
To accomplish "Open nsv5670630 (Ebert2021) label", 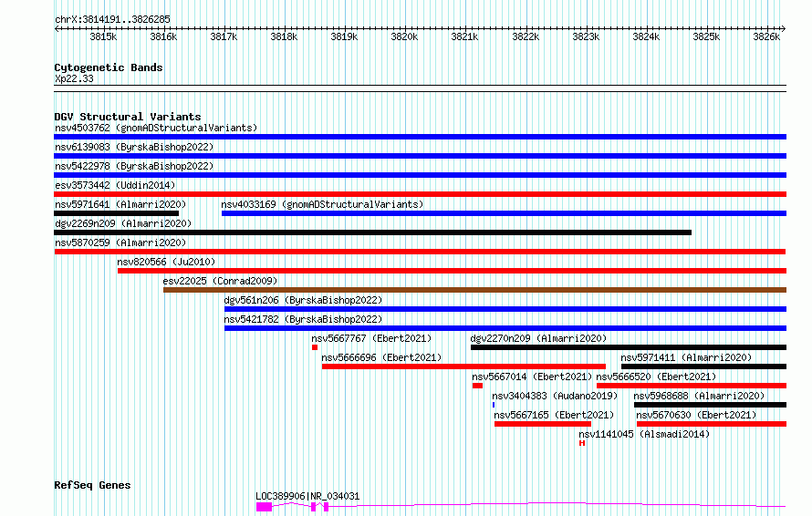I will [x=696, y=415].
